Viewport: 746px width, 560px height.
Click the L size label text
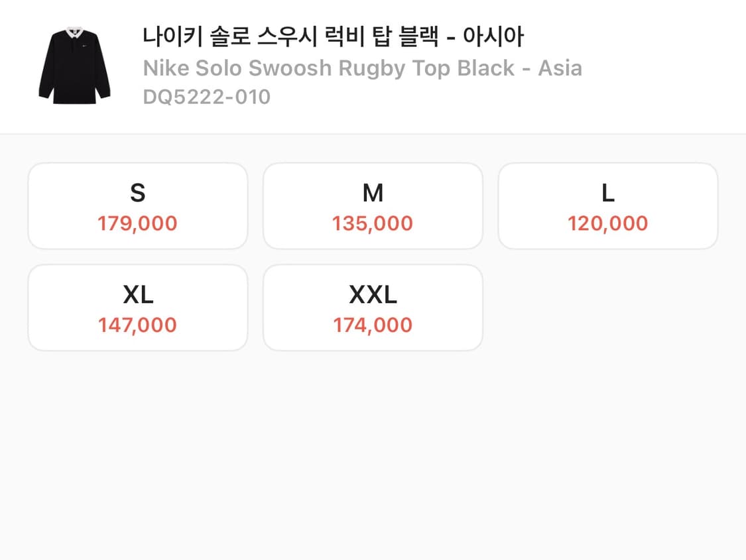(607, 193)
